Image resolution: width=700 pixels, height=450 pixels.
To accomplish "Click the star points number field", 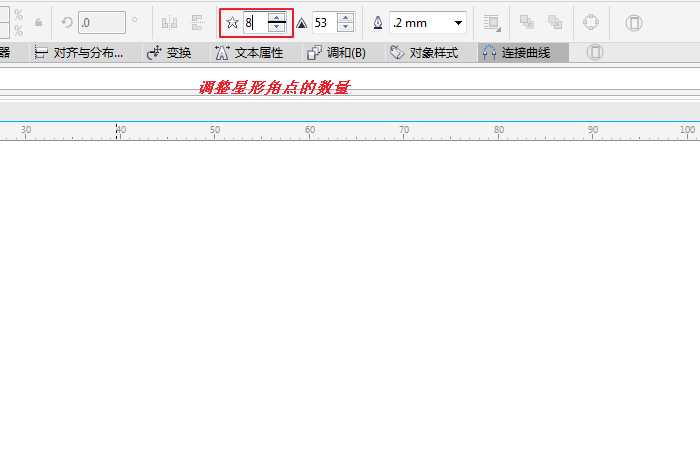I will coord(253,22).
